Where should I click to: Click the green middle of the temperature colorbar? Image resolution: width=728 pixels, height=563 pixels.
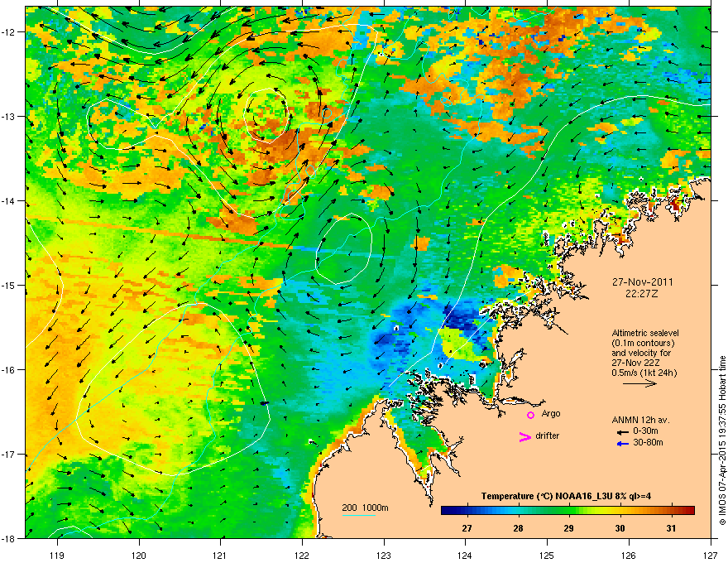click(568, 511)
